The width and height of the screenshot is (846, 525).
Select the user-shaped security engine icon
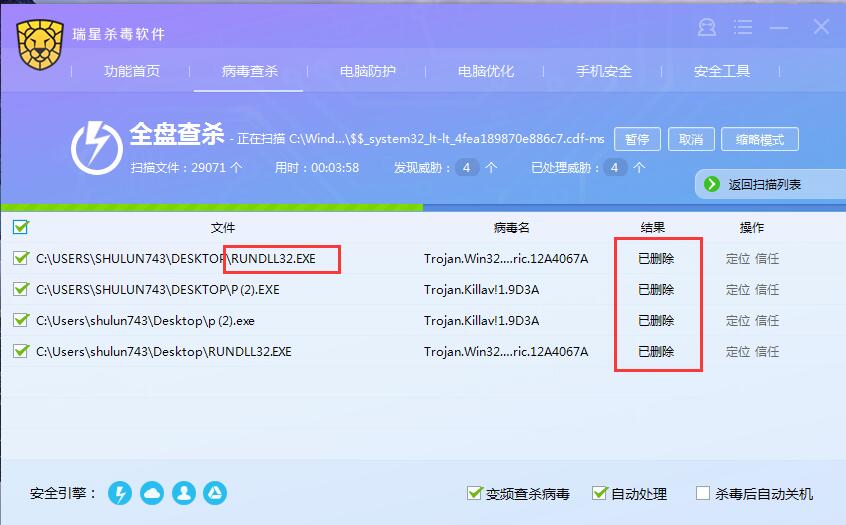[184, 493]
